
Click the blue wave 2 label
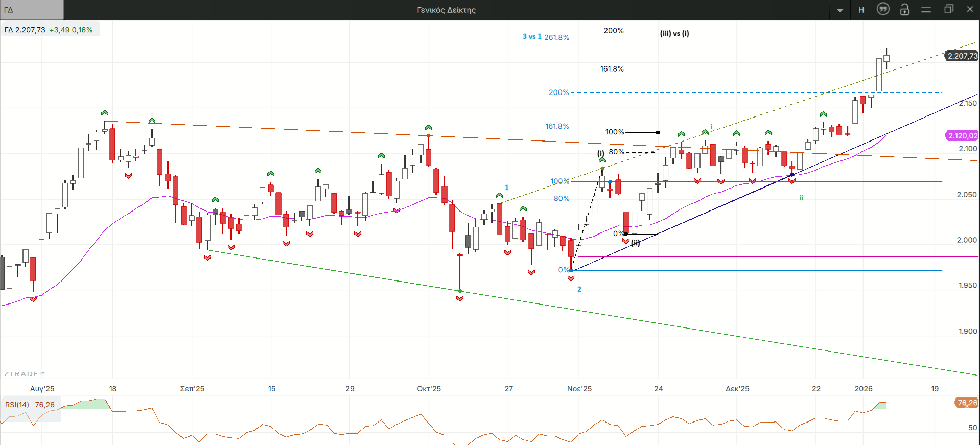tap(579, 289)
